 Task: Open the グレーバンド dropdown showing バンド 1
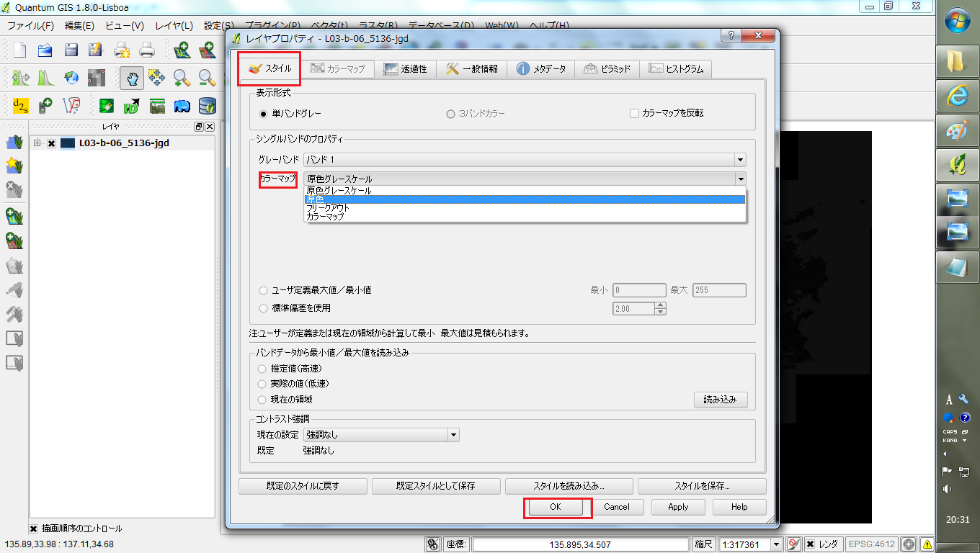[524, 159]
